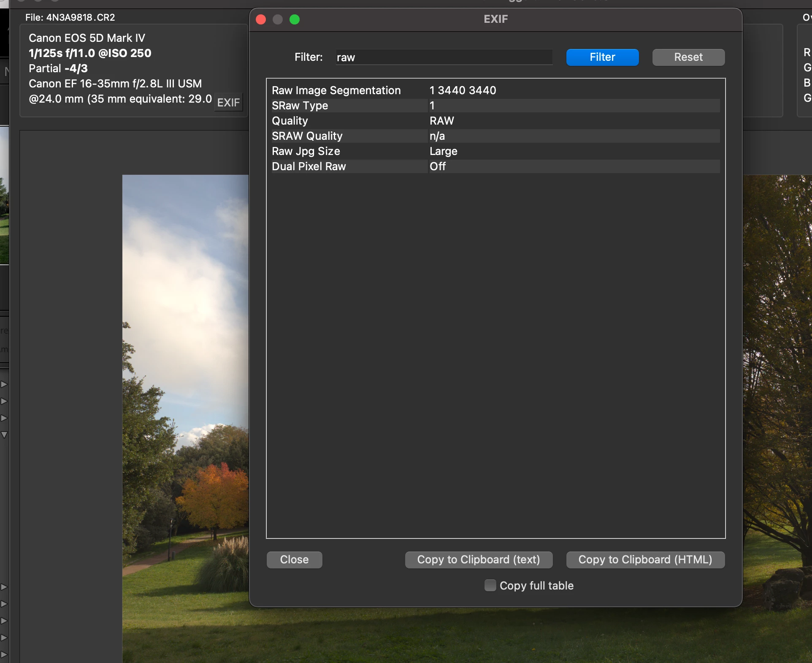This screenshot has height=663, width=812.
Task: Collapse the downward-pointing expanded triangle in left sidebar
Action: coord(4,435)
